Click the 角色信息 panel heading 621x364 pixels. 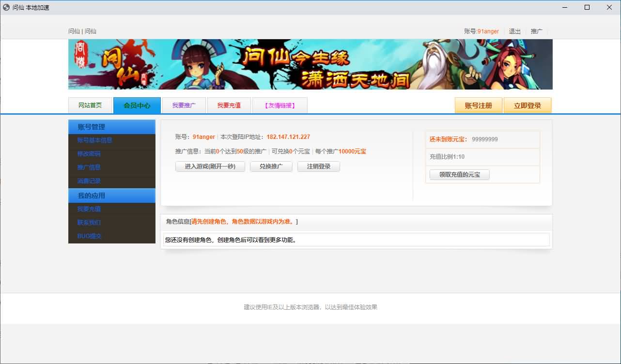coord(232,222)
